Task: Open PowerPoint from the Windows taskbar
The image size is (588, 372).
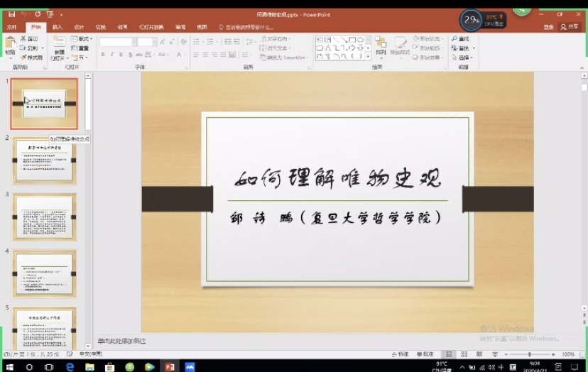Action: [169, 367]
